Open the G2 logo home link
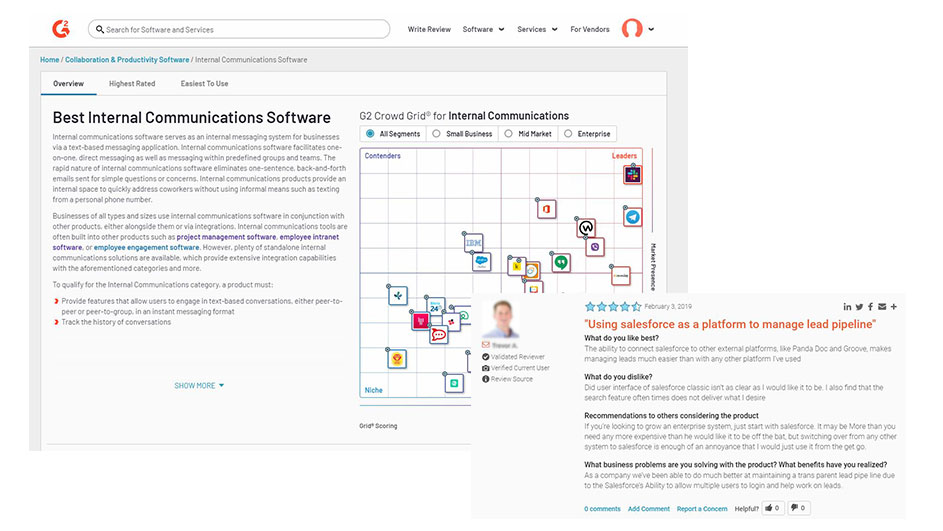Viewport: 943px width, 531px height. point(61,29)
